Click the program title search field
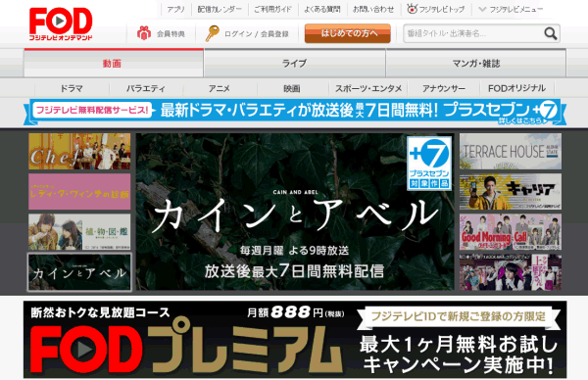This screenshot has height=380, width=588. click(473, 33)
